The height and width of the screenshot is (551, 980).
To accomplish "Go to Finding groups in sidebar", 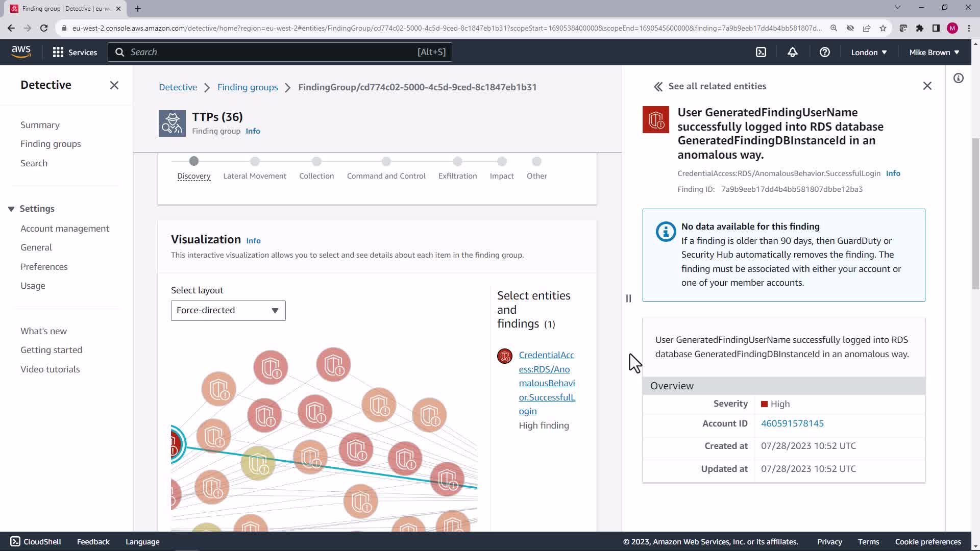I will 51,144.
